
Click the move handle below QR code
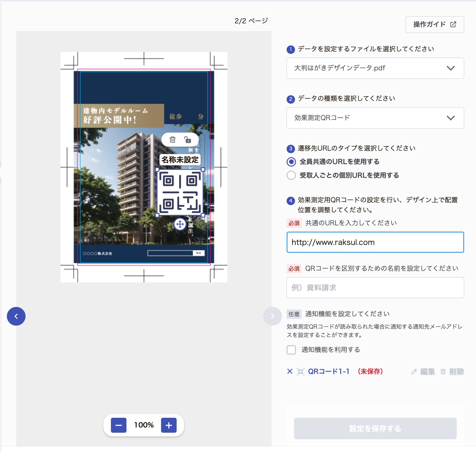point(180,224)
